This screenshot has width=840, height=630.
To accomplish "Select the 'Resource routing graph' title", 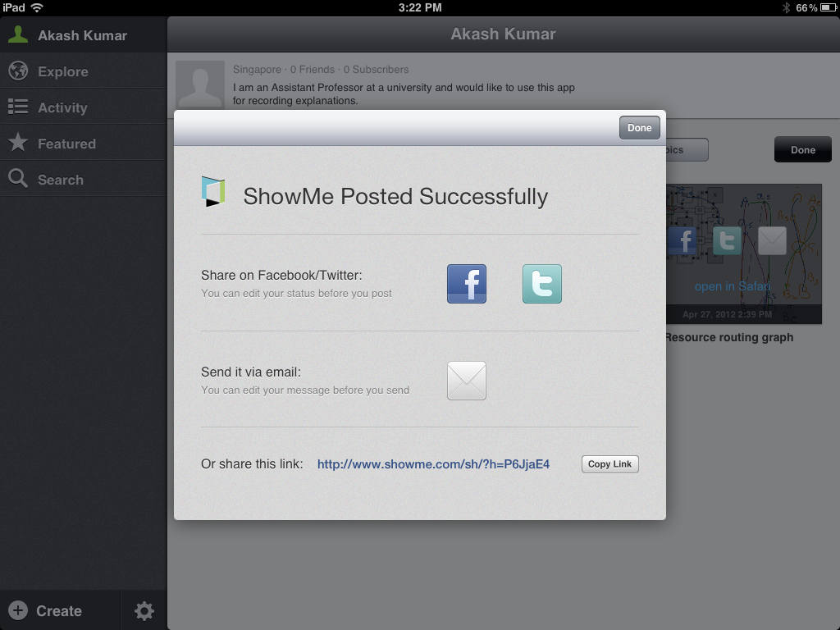I will pyautogui.click(x=729, y=337).
